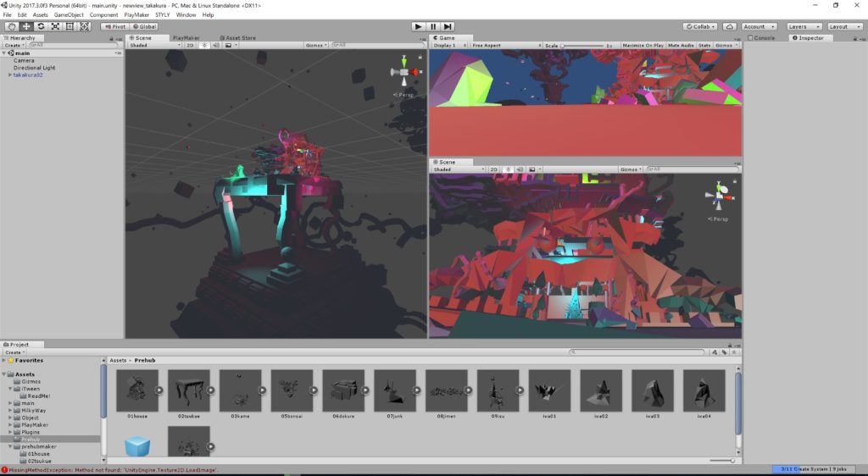Toggle 2D mode in right Scene view
The image size is (868, 476).
click(x=493, y=169)
